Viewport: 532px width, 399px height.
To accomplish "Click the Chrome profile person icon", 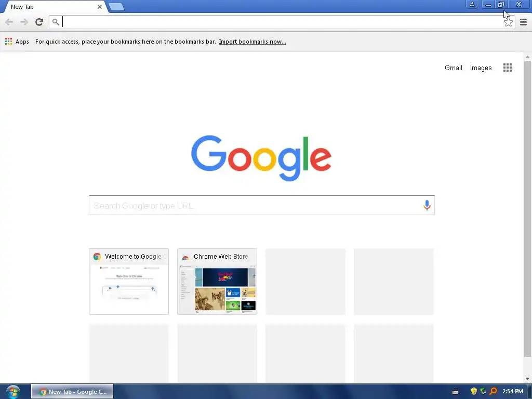I will pyautogui.click(x=472, y=4).
